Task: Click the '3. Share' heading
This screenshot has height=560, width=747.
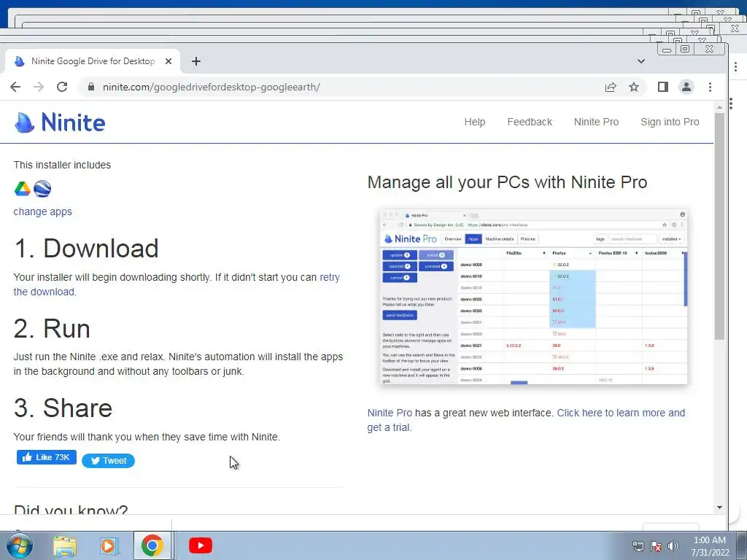Action: click(x=63, y=408)
